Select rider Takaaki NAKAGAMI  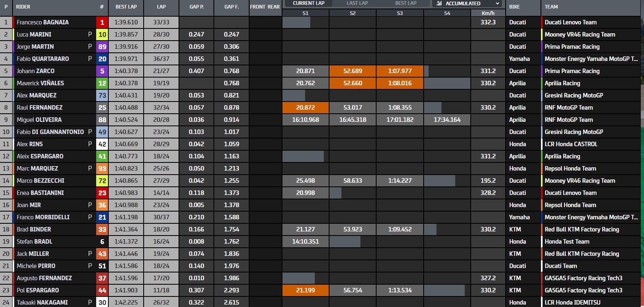(42, 303)
